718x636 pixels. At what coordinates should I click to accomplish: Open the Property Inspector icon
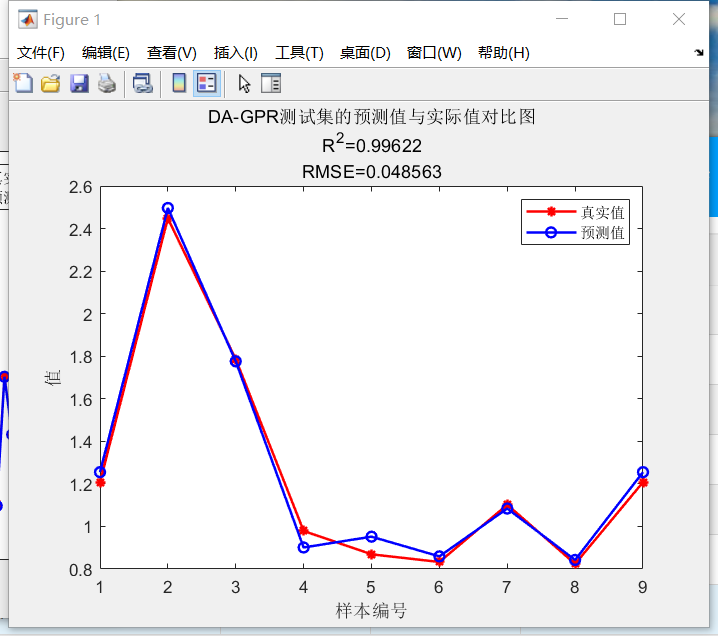(x=271, y=84)
